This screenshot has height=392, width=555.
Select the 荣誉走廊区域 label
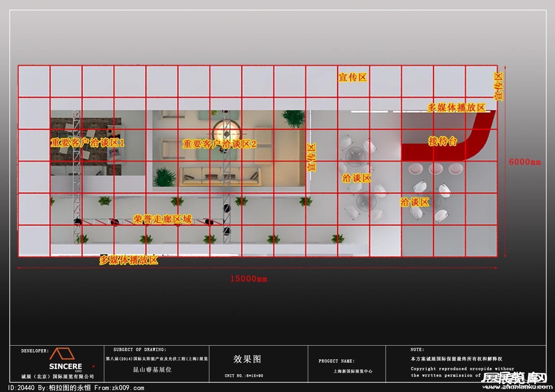pyautogui.click(x=162, y=219)
